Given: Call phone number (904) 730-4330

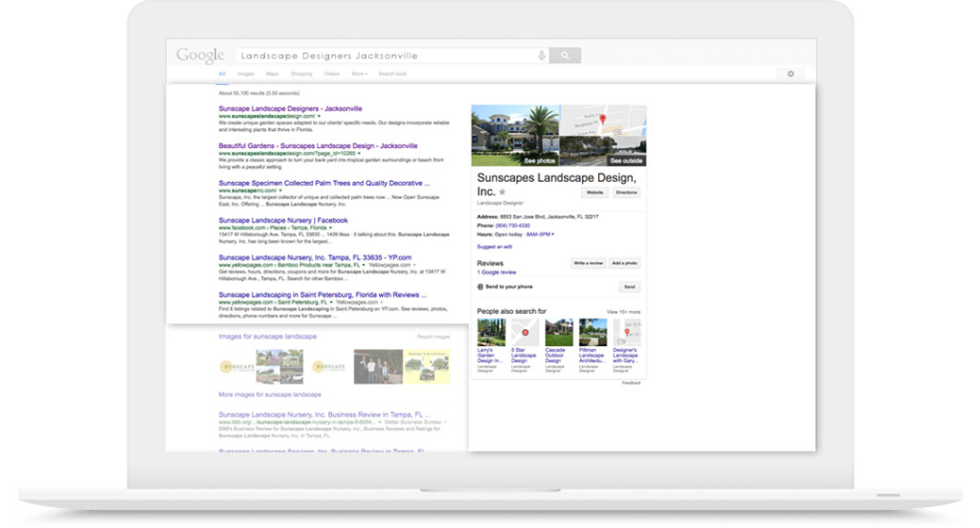Looking at the screenshot, I should pos(513,226).
